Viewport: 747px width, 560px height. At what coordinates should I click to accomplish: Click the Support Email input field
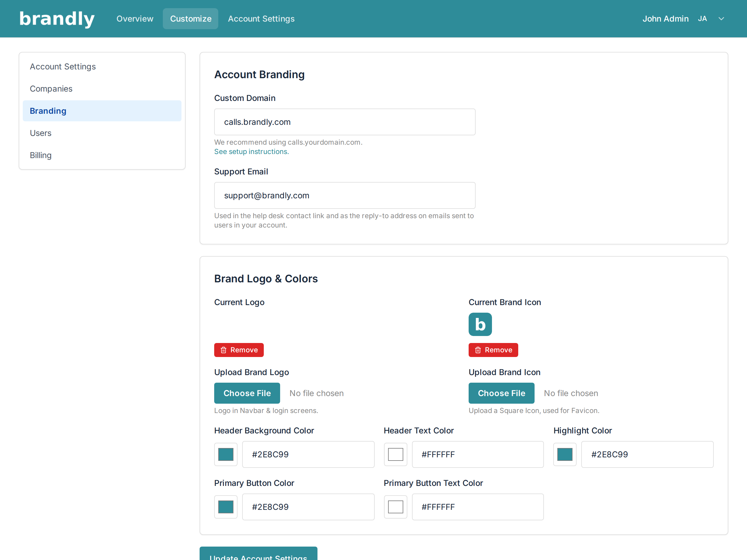point(344,195)
